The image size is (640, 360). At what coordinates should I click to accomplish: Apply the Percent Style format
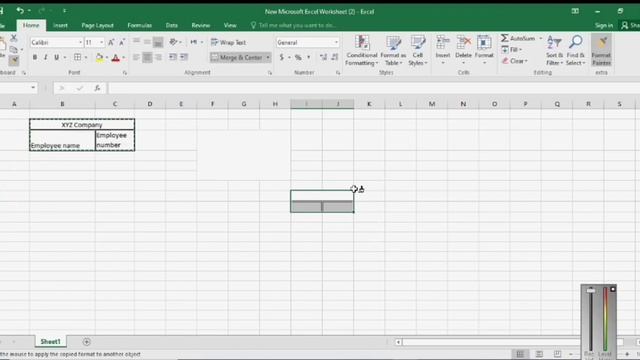(x=298, y=58)
